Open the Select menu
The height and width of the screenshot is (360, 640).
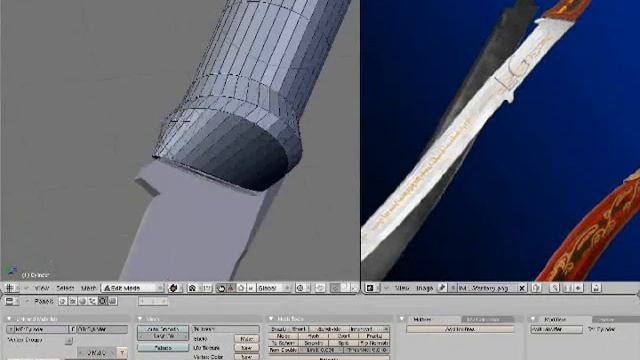click(x=65, y=288)
